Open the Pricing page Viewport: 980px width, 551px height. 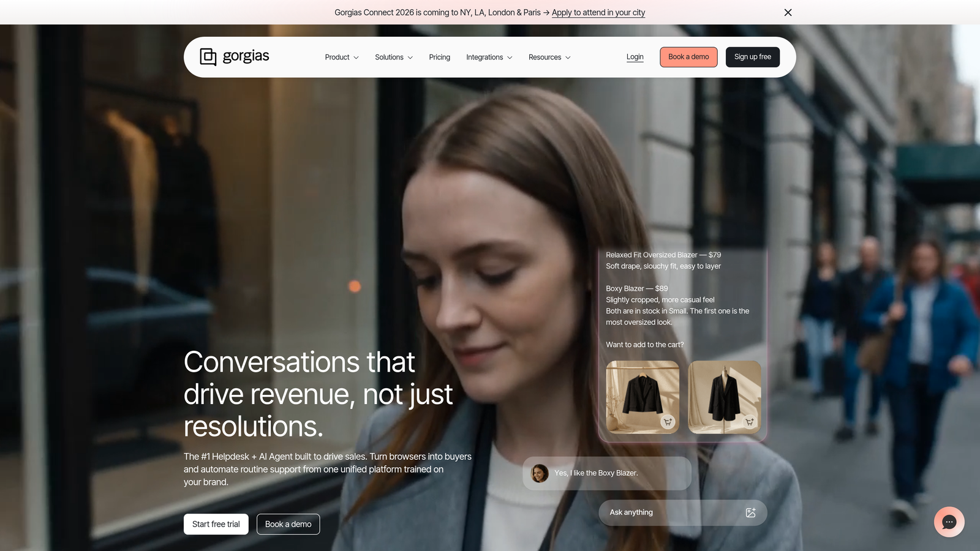pyautogui.click(x=439, y=57)
